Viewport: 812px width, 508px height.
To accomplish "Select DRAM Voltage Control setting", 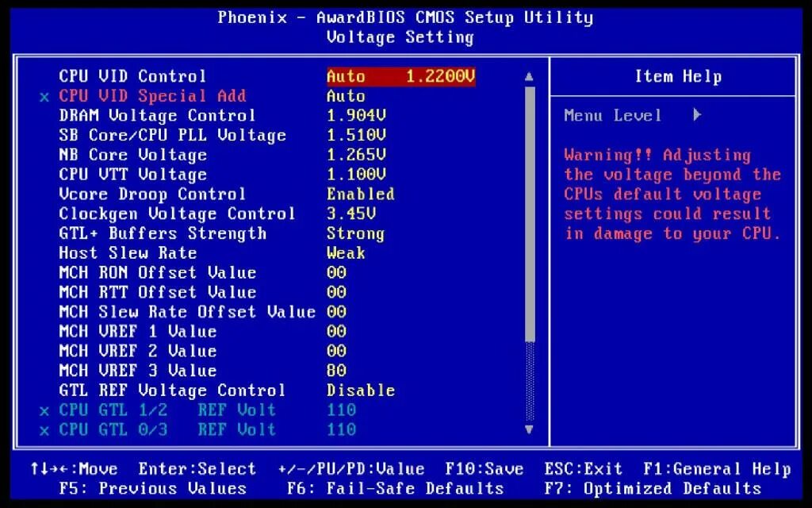I will (158, 116).
